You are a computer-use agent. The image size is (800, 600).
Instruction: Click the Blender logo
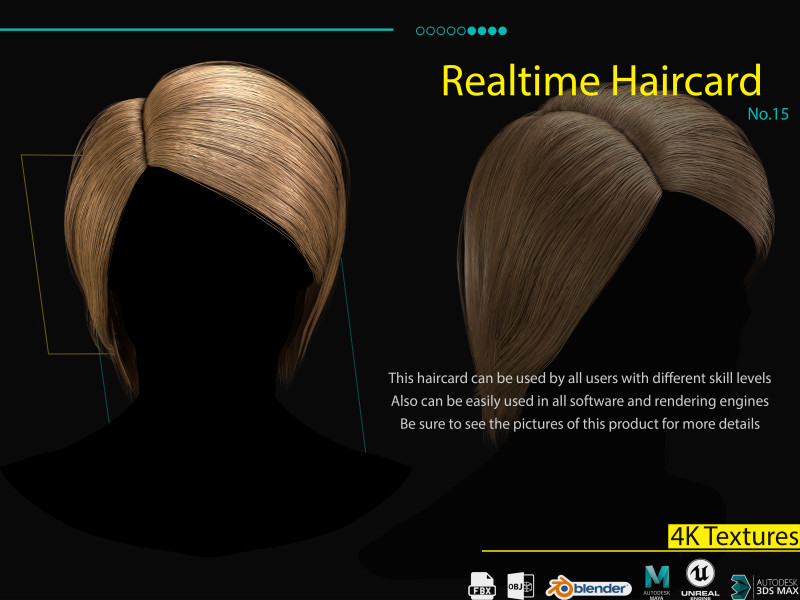coord(588,587)
